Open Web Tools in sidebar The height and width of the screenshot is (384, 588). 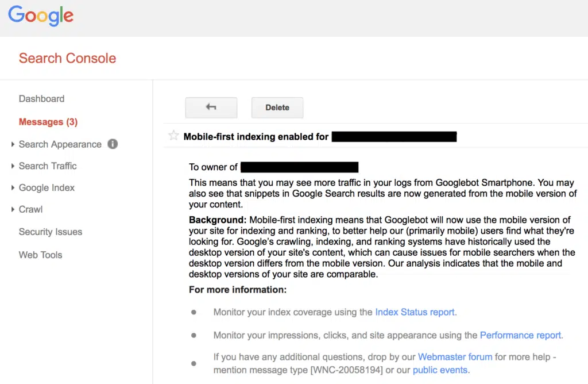pos(40,255)
